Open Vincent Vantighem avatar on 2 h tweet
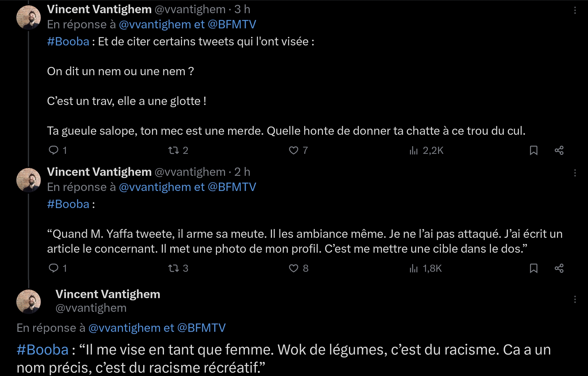 click(29, 180)
